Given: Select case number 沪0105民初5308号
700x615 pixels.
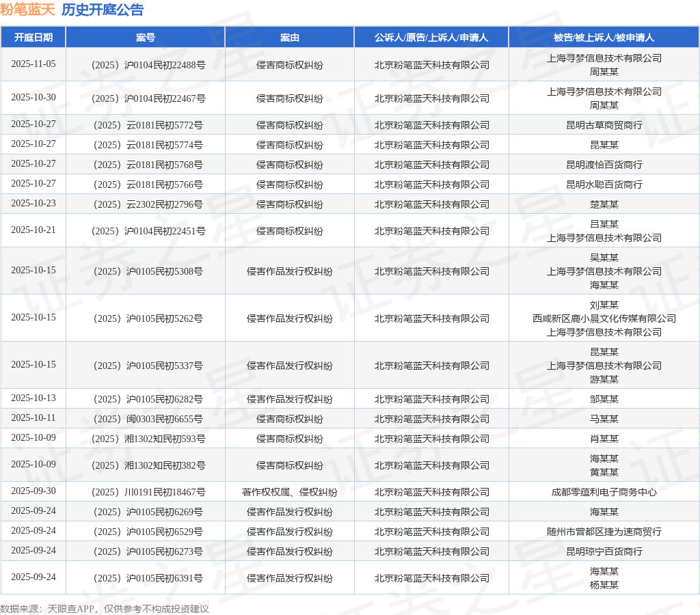Looking at the screenshot, I should [148, 271].
